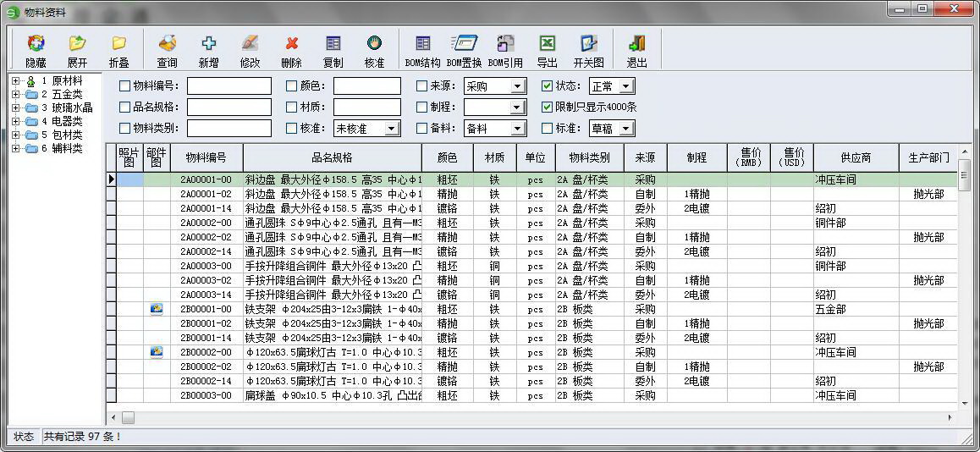
Task: Toggle the 来源 filter checkbox
Action: tap(422, 85)
